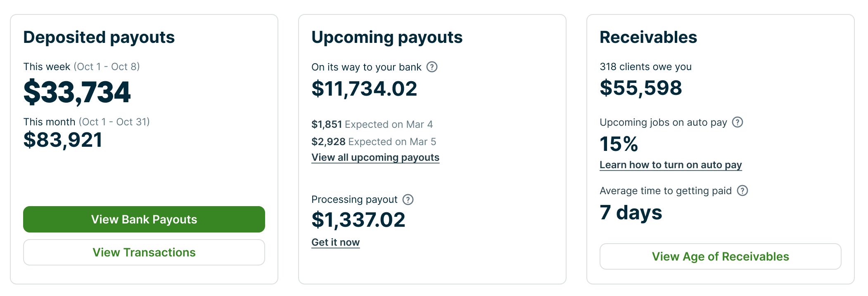Open View Transactions
This screenshot has height=296, width=868.
(x=144, y=252)
